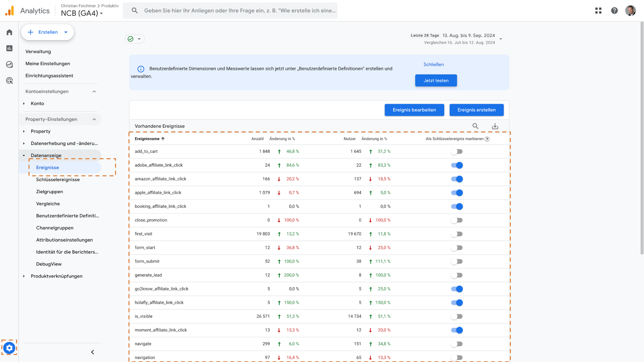Viewport: 644px width, 362px height.
Task: Enable key event toggle for add_to_cart
Action: coord(457,152)
